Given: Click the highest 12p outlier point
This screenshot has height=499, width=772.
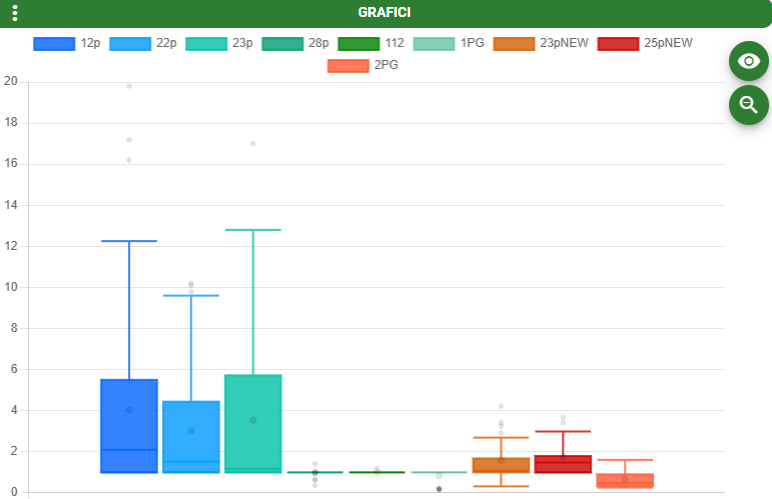Looking at the screenshot, I should [129, 86].
